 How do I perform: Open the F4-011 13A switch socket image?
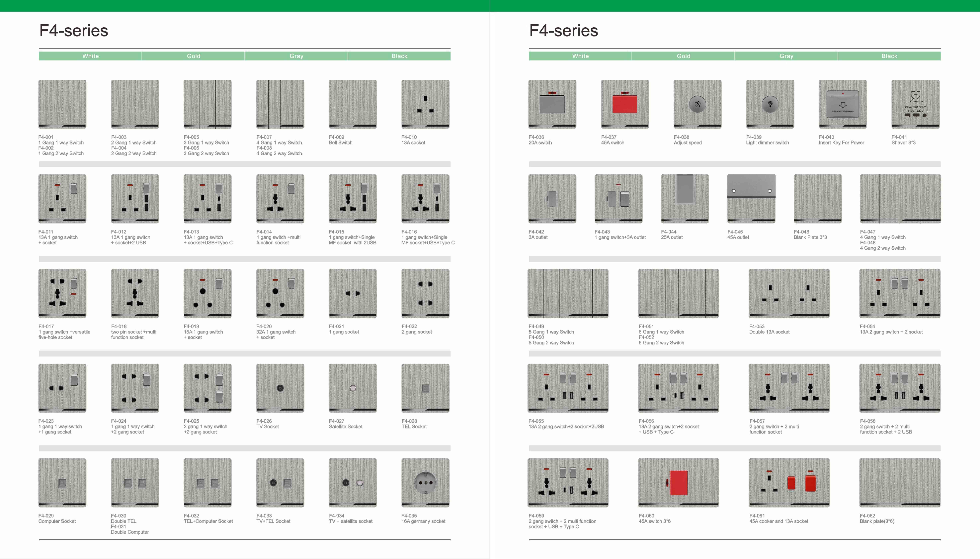pyautogui.click(x=62, y=199)
